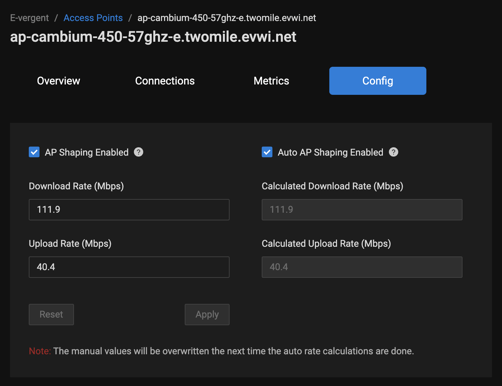The width and height of the screenshot is (502, 386).
Task: Click the Auto AP Shaping Enabled label
Action: (x=330, y=152)
